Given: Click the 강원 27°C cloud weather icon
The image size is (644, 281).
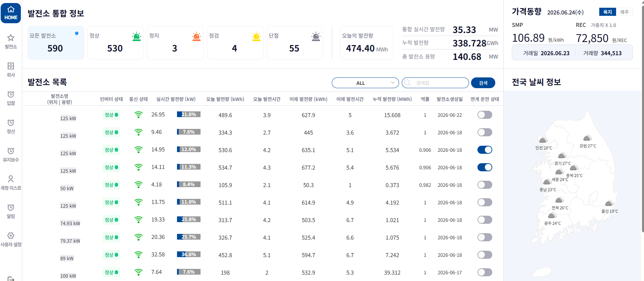Looking at the screenshot, I should (587, 138).
